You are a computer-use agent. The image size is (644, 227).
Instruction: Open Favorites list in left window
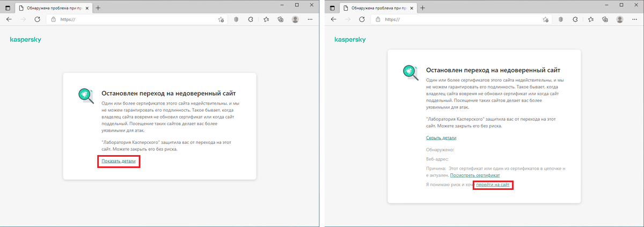pos(266,19)
